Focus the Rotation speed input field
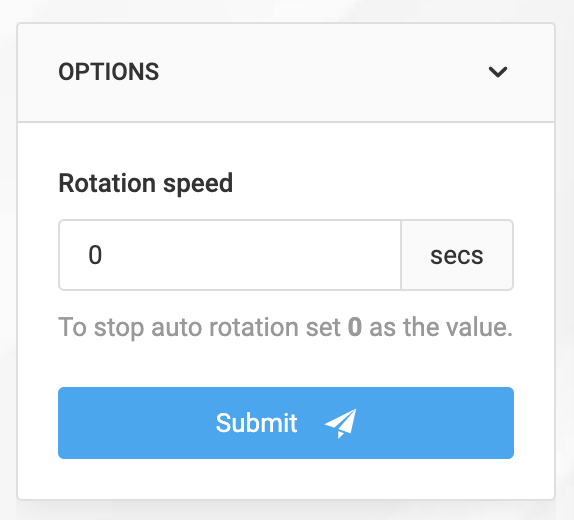The height and width of the screenshot is (520, 574). click(230, 255)
